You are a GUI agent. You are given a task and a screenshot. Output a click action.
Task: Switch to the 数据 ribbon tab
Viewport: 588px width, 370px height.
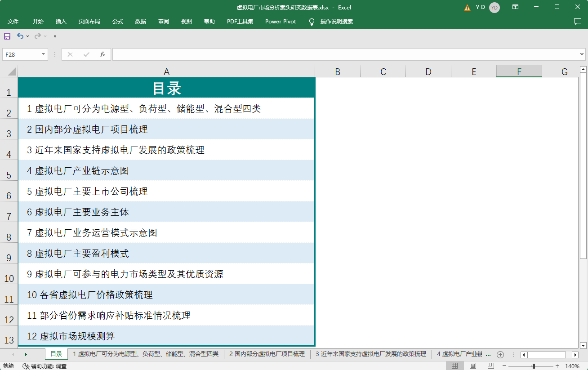point(141,22)
